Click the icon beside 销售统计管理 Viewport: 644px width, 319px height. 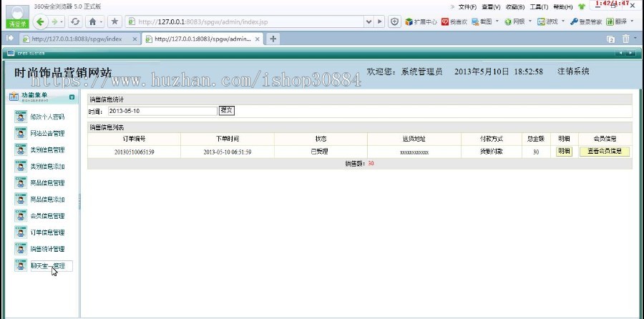(21, 248)
